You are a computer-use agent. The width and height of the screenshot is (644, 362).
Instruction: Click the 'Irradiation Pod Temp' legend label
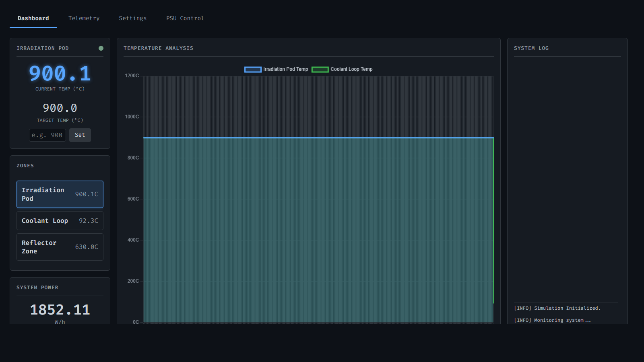point(286,69)
